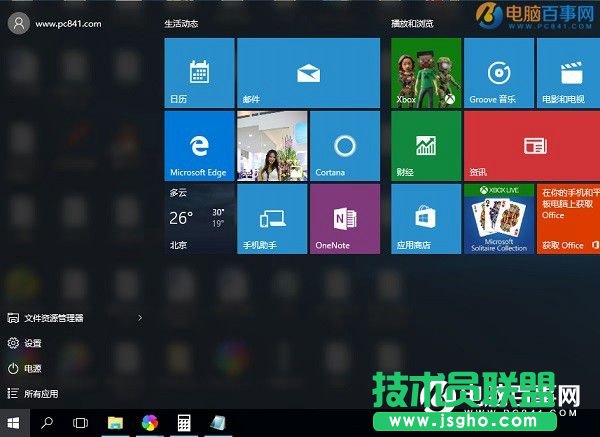Open the notepad-like taskbar app
Image resolution: width=600 pixels, height=437 pixels.
pos(218,423)
